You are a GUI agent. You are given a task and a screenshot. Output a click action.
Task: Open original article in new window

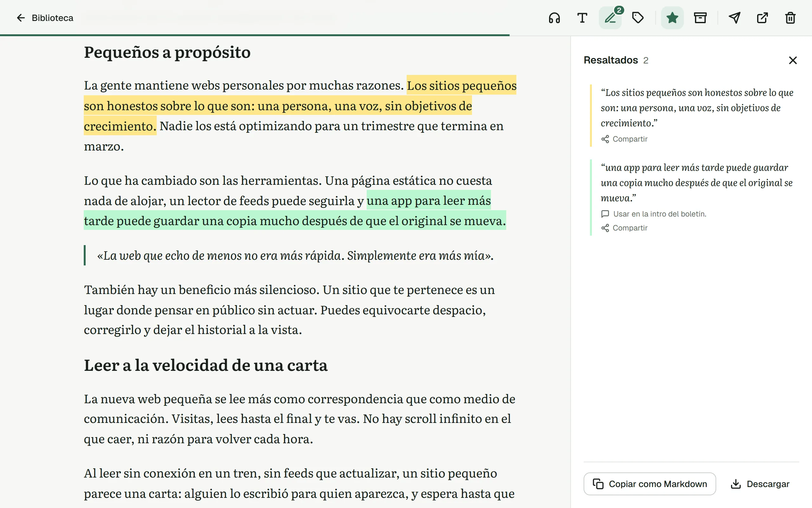tap(762, 18)
